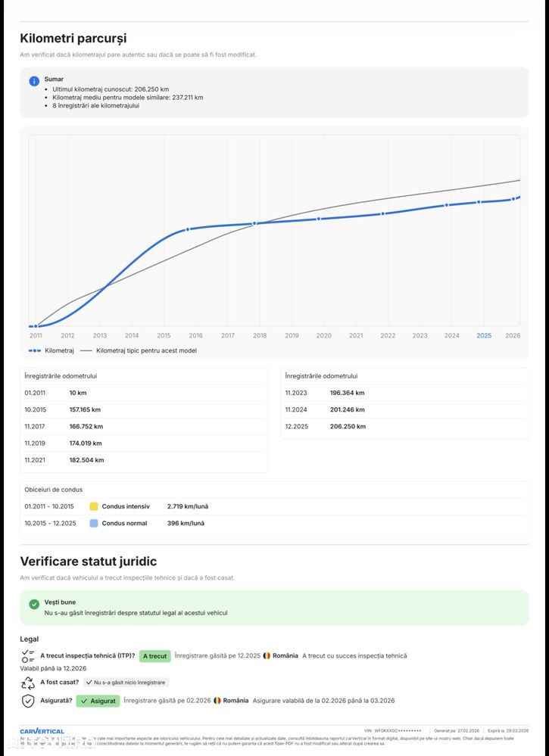Click the shield icon beside Asigurată
Screen dimensions: 549x756
[28, 701]
